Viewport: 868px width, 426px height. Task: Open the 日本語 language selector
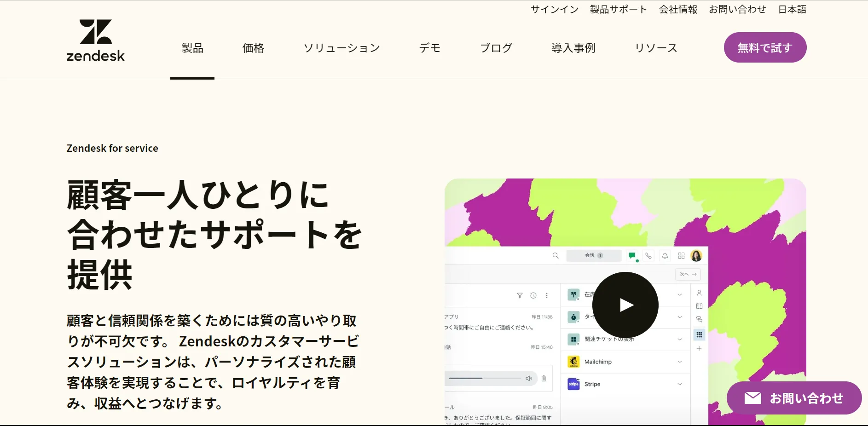coord(792,9)
